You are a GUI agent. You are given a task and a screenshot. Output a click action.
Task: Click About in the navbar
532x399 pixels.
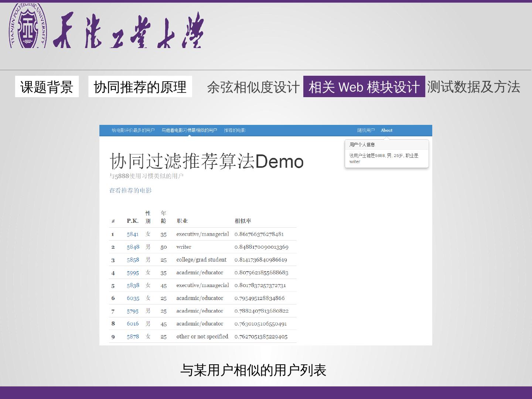(386, 130)
